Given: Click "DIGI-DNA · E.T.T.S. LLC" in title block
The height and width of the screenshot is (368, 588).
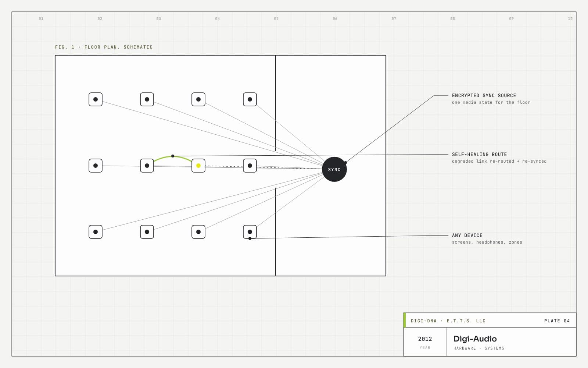Looking at the screenshot, I should (x=448, y=321).
